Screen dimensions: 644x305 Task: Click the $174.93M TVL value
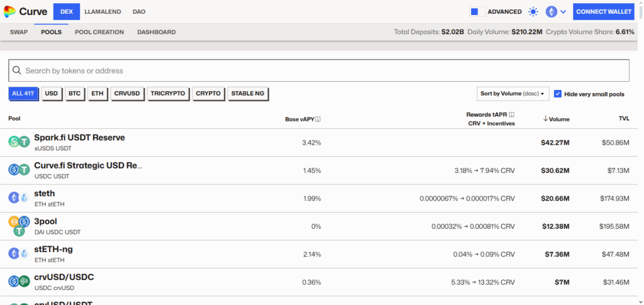coord(614,199)
